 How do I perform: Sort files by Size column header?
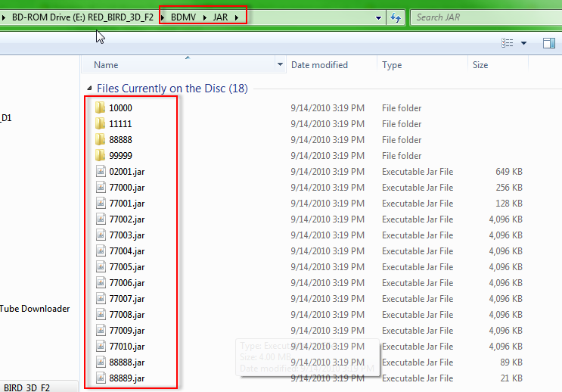click(x=480, y=65)
